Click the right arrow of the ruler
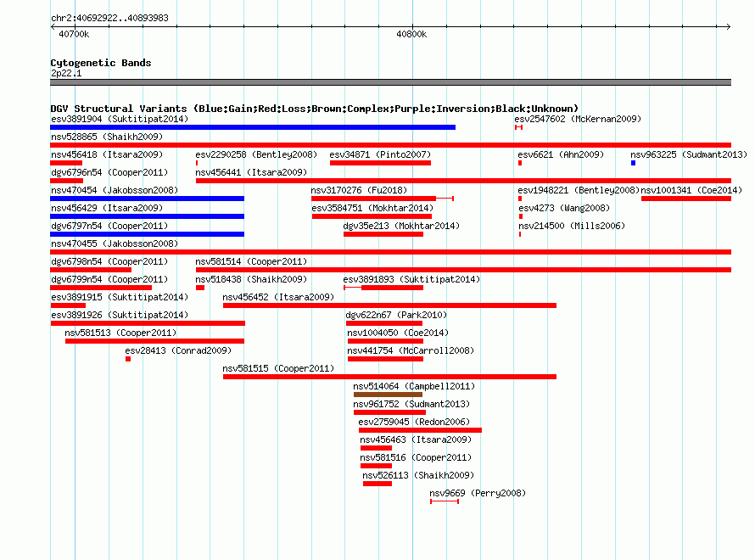Screen dimensions: 755x560 point(728,26)
